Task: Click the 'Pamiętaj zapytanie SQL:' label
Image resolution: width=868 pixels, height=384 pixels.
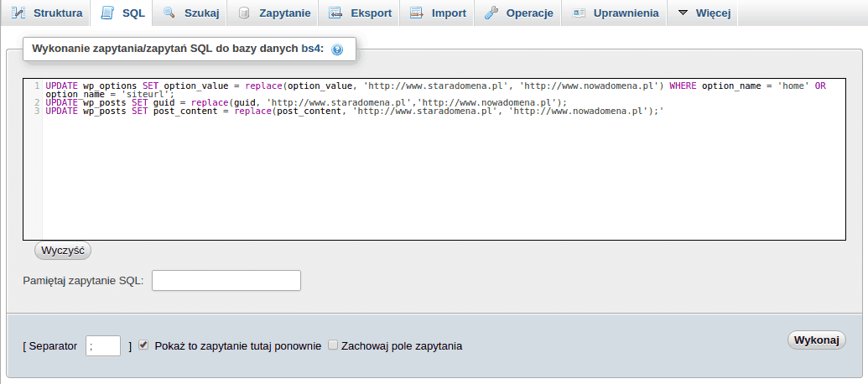Action: click(83, 281)
